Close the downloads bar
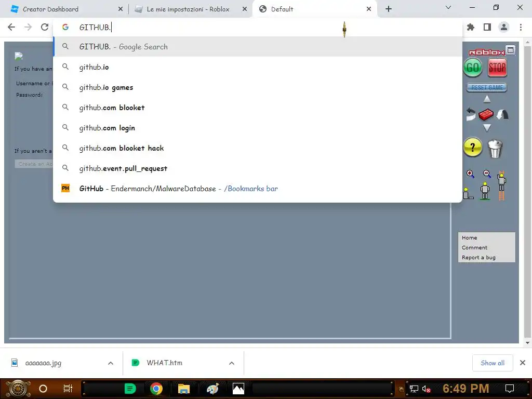This screenshot has height=399, width=532. 523,363
